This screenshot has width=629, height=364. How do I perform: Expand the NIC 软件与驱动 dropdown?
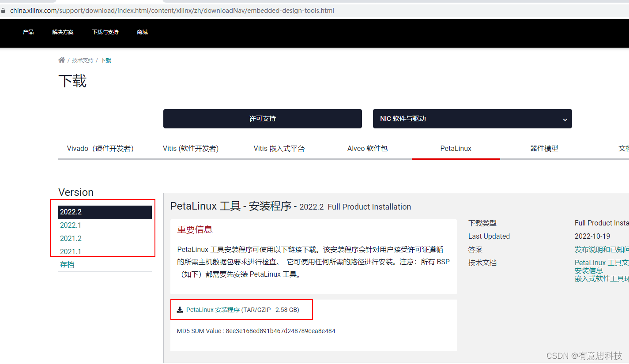[564, 119]
